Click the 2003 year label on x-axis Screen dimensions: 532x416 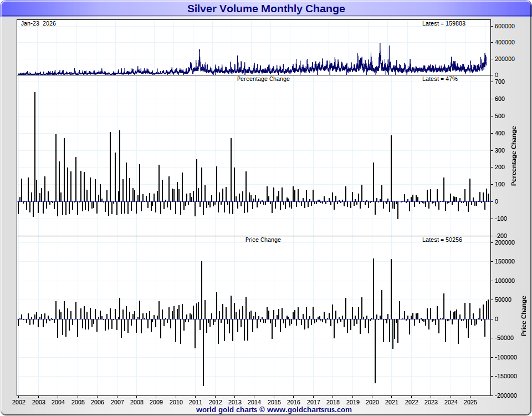pyautogui.click(x=38, y=403)
